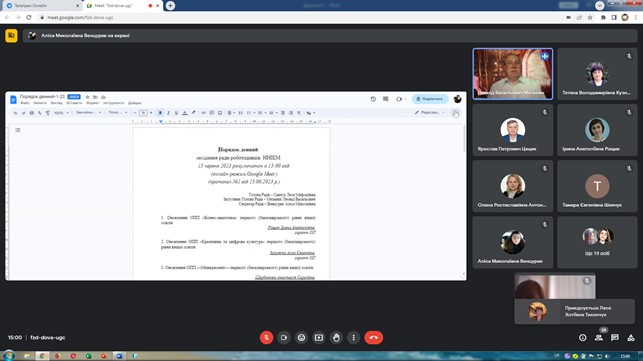Image resolution: width=643 pixels, height=361 pixels.
Task: Open the chat messages icon
Action: click(x=615, y=338)
